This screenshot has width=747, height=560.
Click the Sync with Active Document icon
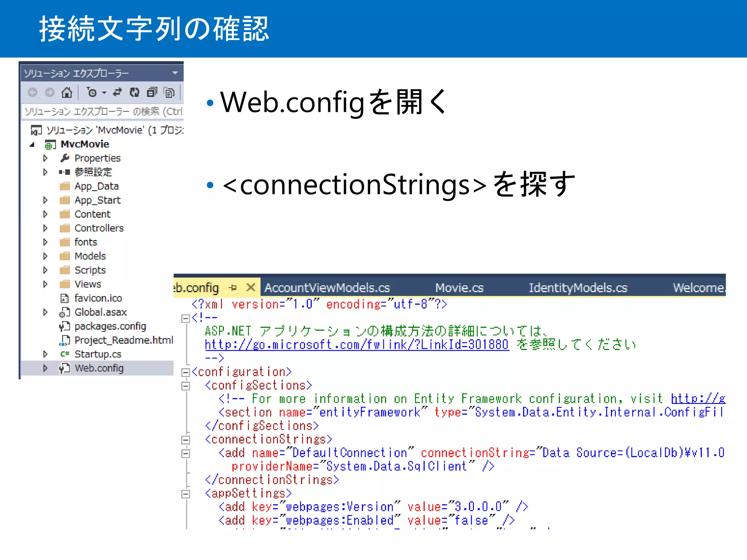tap(117, 92)
